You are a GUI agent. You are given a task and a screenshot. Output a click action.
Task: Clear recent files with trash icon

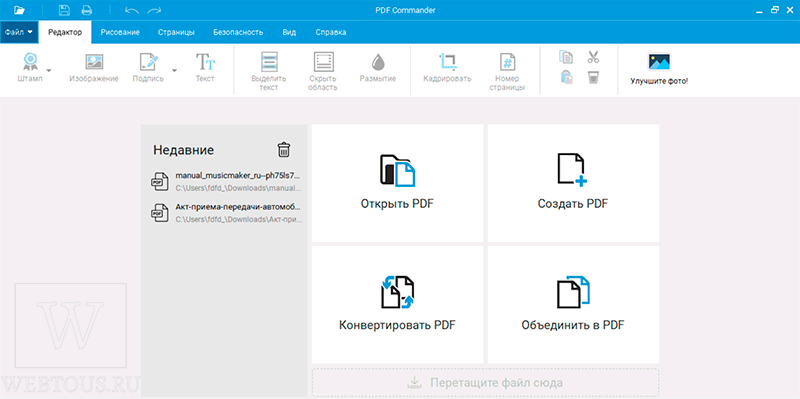[x=284, y=149]
